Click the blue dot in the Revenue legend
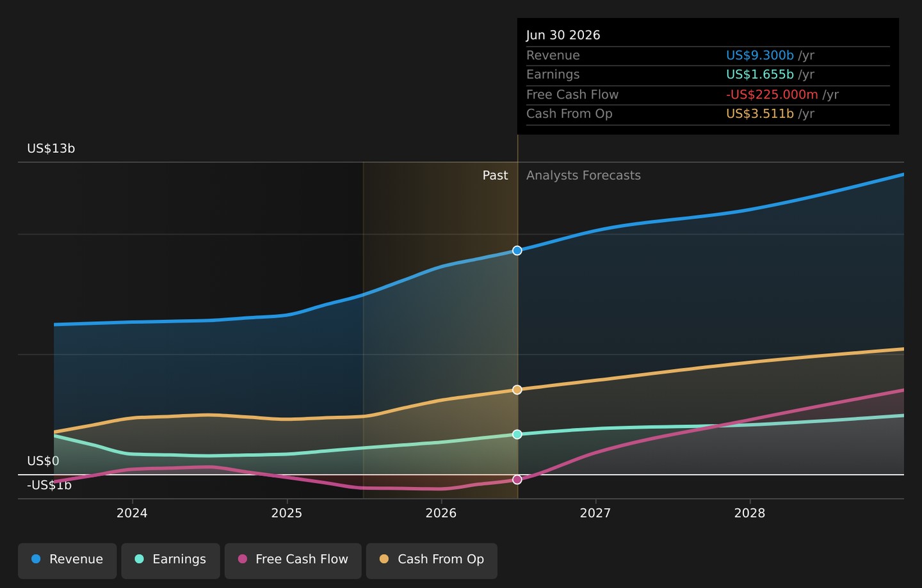The image size is (922, 588). point(36,559)
